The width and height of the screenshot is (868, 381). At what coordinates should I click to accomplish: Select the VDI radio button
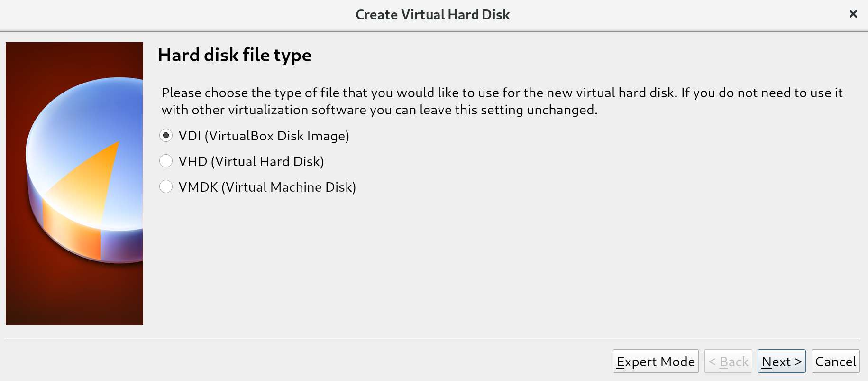166,136
